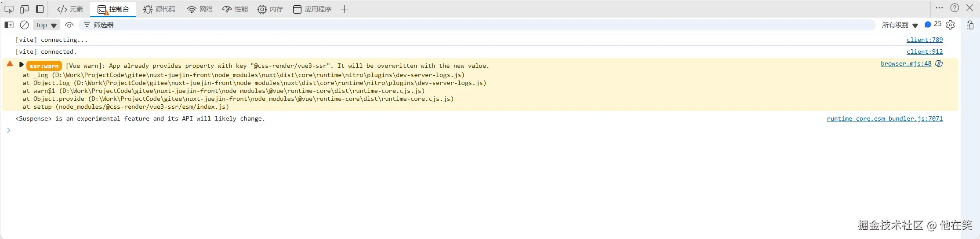Open console settings gear icon
Screen dimensions: 980x239
pos(951,25)
